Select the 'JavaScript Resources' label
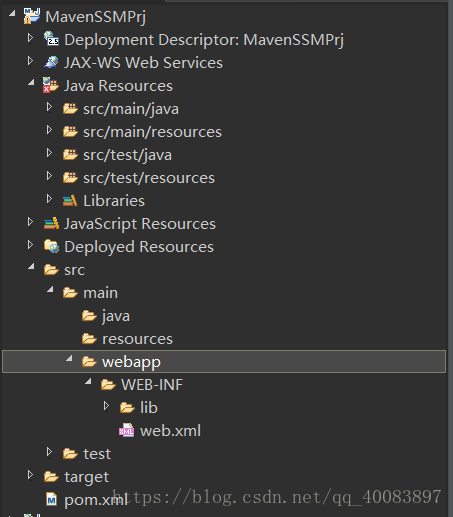 click(x=140, y=224)
